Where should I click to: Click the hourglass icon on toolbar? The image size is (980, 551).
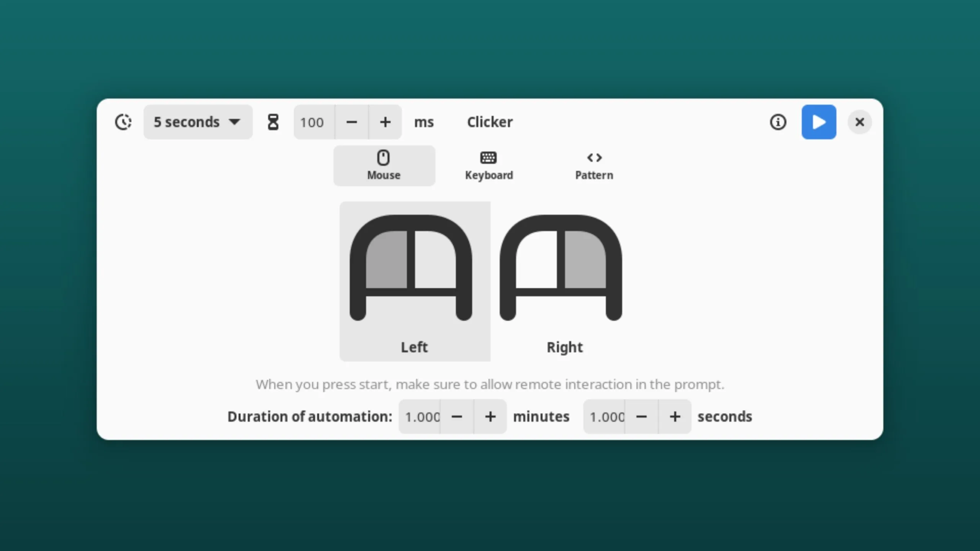click(x=273, y=122)
